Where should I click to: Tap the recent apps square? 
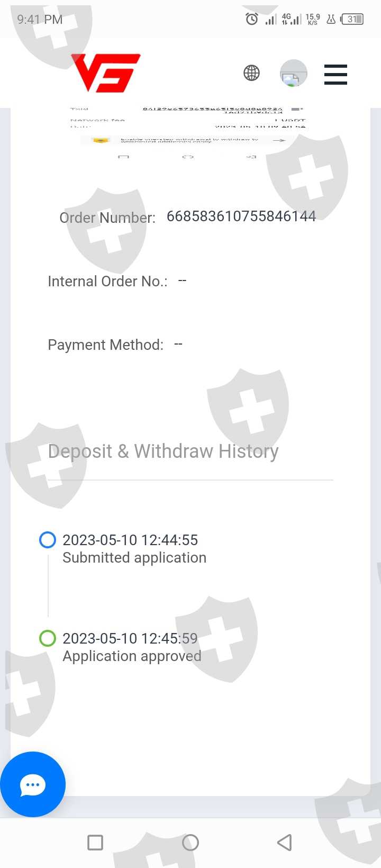click(95, 843)
